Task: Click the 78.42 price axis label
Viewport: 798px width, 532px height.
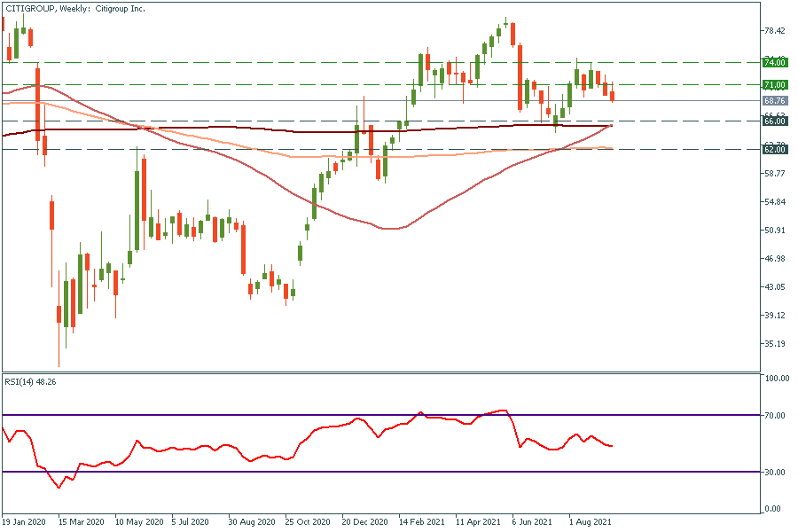Action: coord(774,31)
